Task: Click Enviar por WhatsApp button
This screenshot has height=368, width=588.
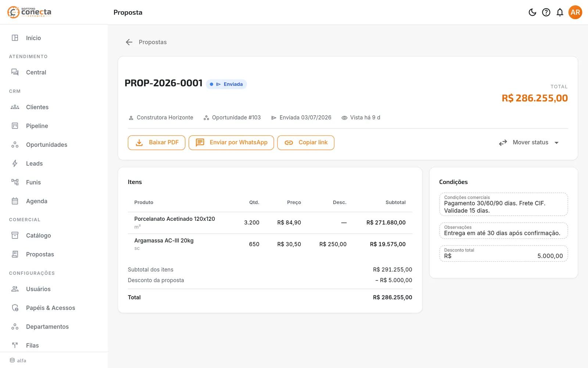Action: pyautogui.click(x=231, y=142)
